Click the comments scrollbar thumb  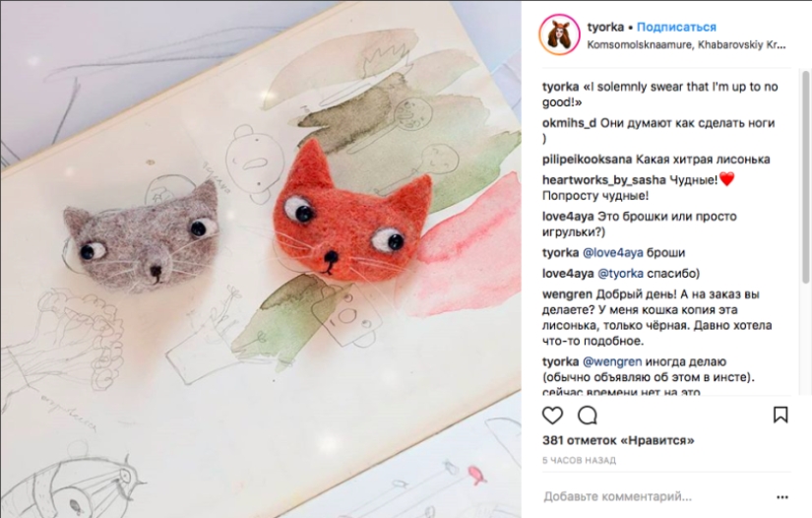click(x=805, y=177)
